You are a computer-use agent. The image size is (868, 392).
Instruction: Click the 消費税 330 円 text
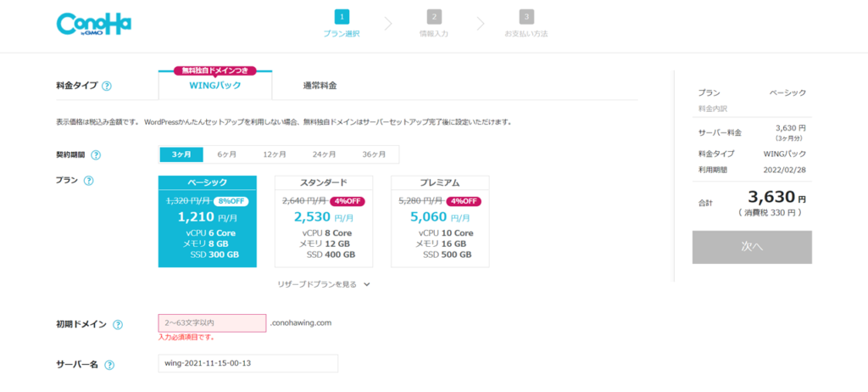[x=770, y=212]
